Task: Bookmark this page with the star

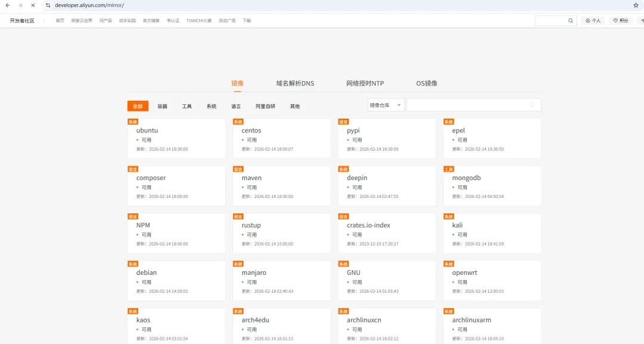Action: [x=636, y=5]
